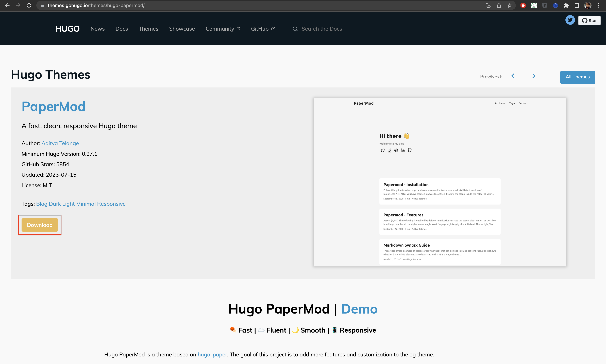606x364 pixels.
Task: Go to next theme with the right chevron
Action: click(534, 76)
